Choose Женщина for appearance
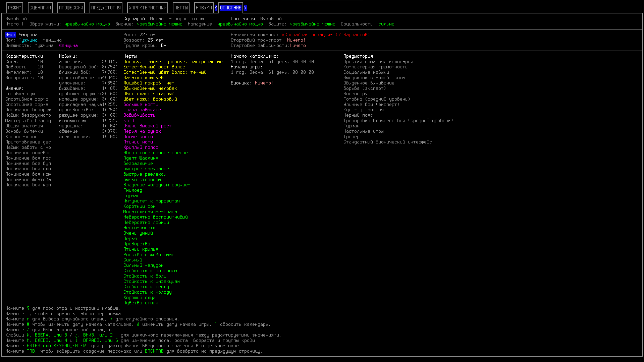Screen dimensions: 644x362 [68, 46]
